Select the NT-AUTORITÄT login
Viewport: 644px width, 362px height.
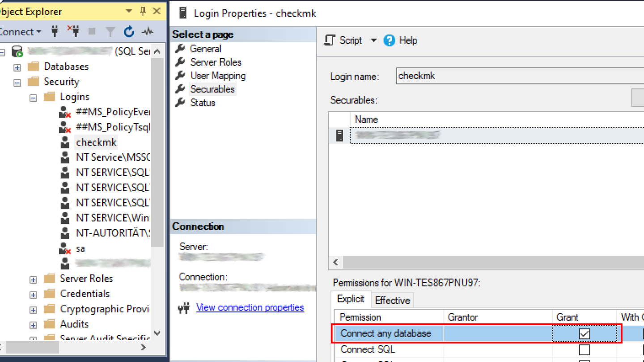pos(113,233)
